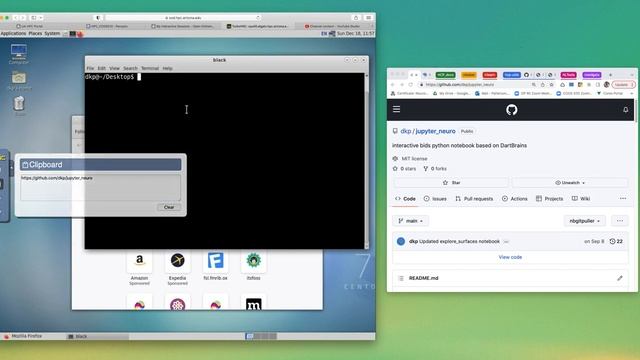
Task: Bookmark the GitHub page with the star icon
Action: pyautogui.click(x=551, y=84)
